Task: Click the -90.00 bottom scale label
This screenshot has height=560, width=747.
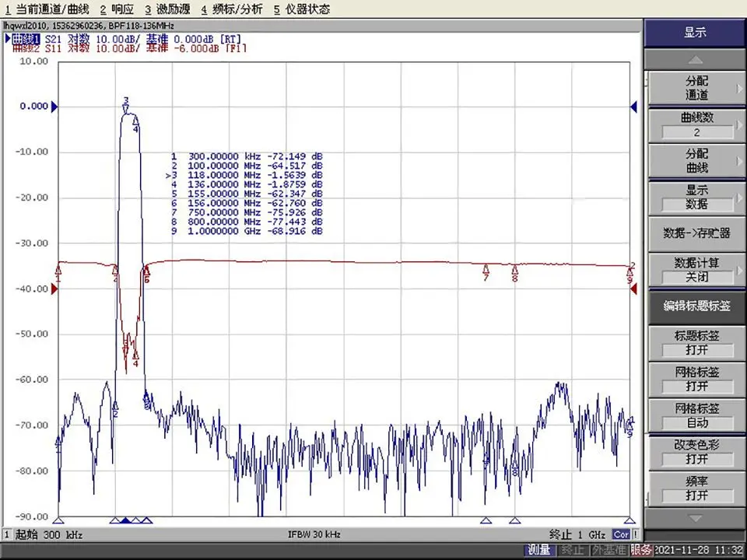Action: pyautogui.click(x=33, y=516)
